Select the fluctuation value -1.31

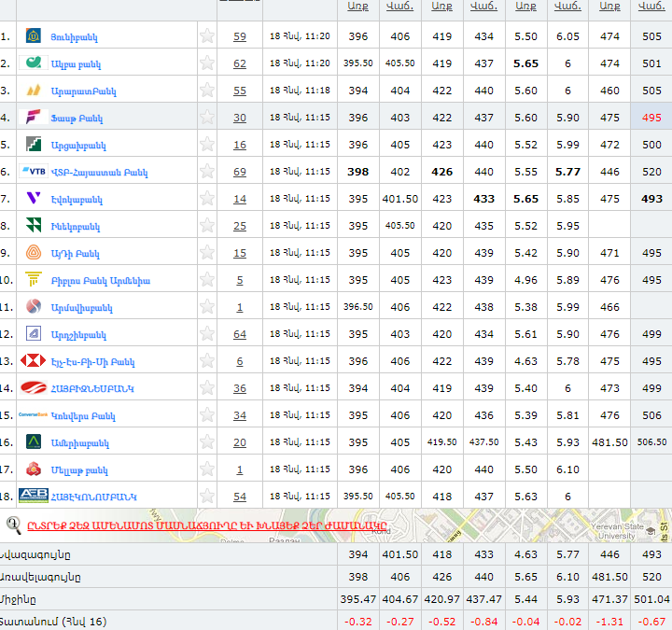tap(609, 622)
